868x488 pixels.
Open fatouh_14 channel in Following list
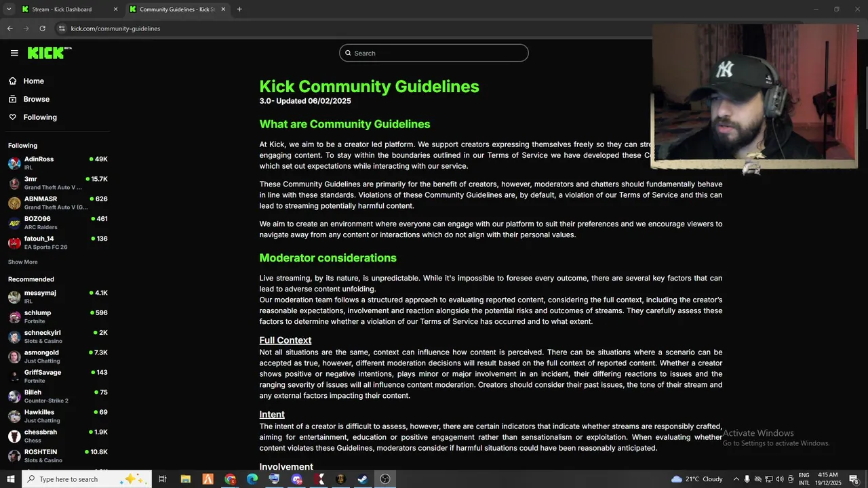point(58,243)
